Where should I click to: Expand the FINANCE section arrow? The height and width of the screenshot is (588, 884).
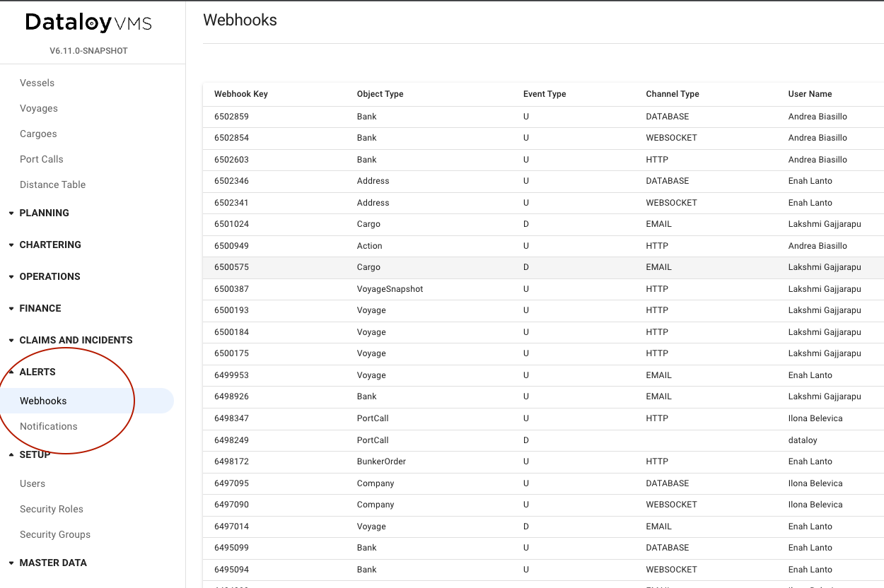coord(11,308)
